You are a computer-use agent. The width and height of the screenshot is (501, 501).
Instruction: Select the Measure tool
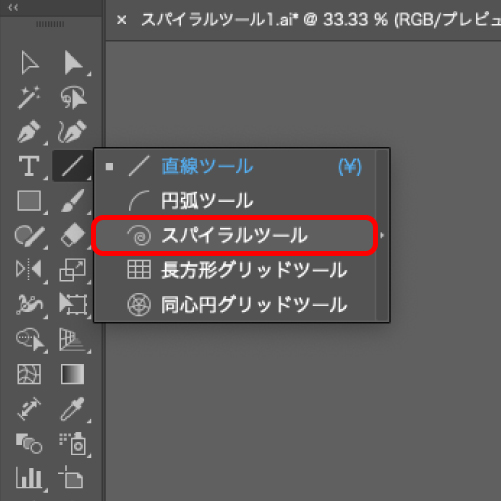tap(29, 409)
